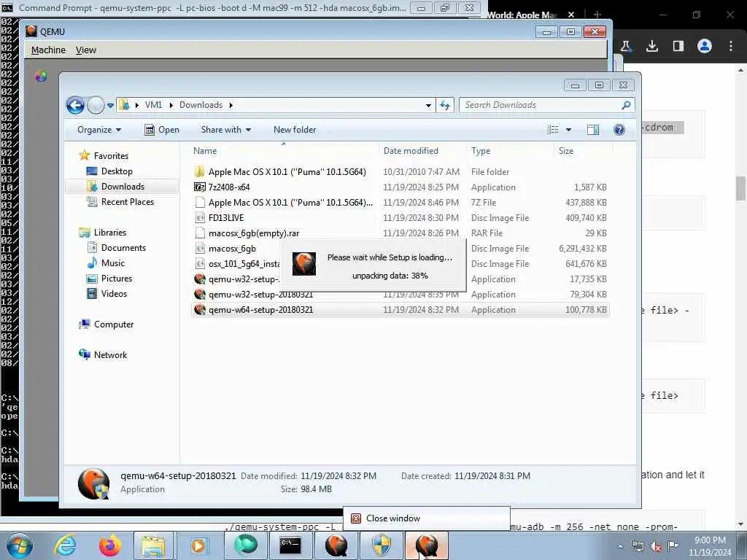Open recent locations dropdown beside nav arrows
747x560 pixels.
click(110, 105)
